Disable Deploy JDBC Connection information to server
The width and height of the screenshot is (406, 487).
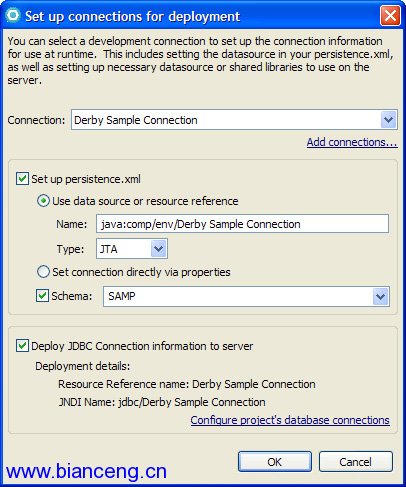pos(22,346)
